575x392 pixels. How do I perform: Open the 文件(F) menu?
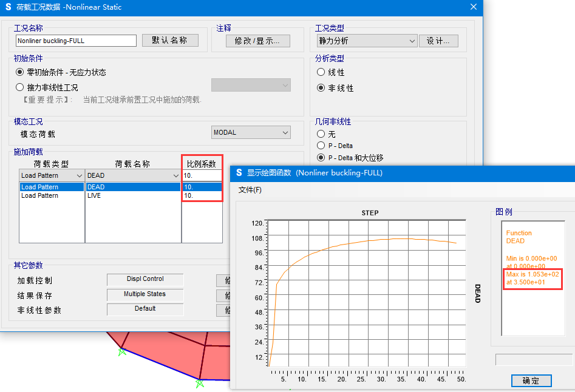pyautogui.click(x=250, y=190)
